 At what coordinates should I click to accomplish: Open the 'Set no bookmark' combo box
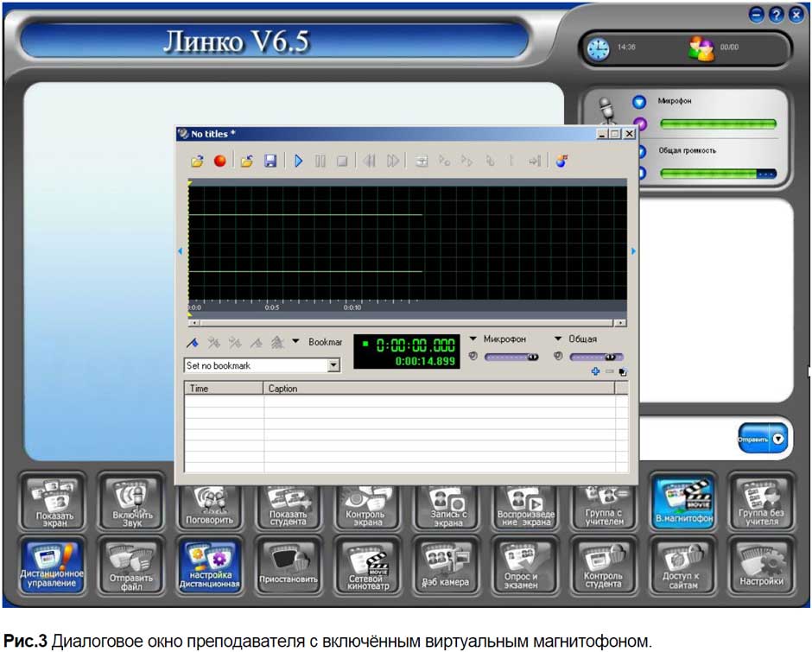[334, 366]
